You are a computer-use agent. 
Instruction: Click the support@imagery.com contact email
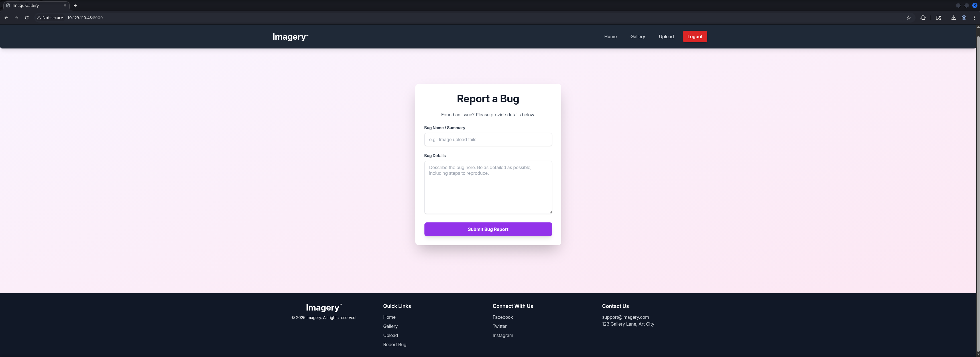tap(625, 317)
